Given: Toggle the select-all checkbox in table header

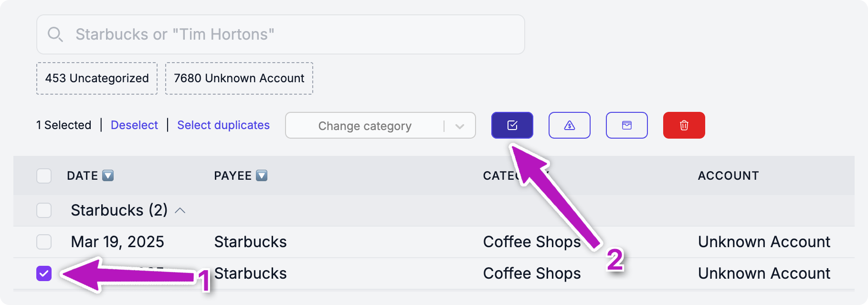Looking at the screenshot, I should [44, 176].
